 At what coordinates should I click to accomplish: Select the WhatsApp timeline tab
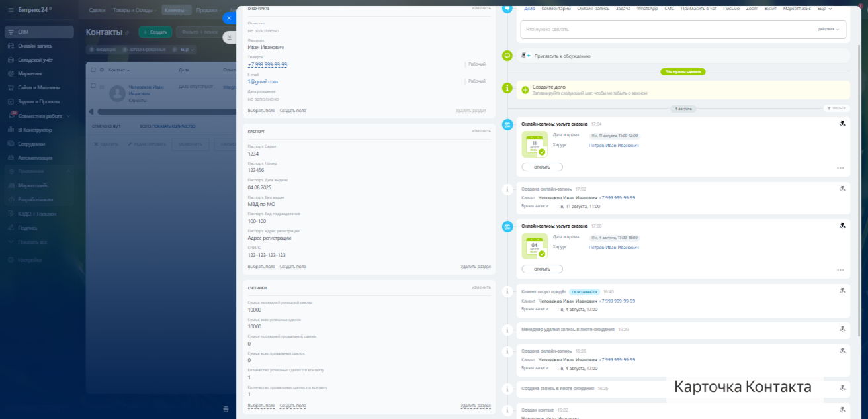647,9
